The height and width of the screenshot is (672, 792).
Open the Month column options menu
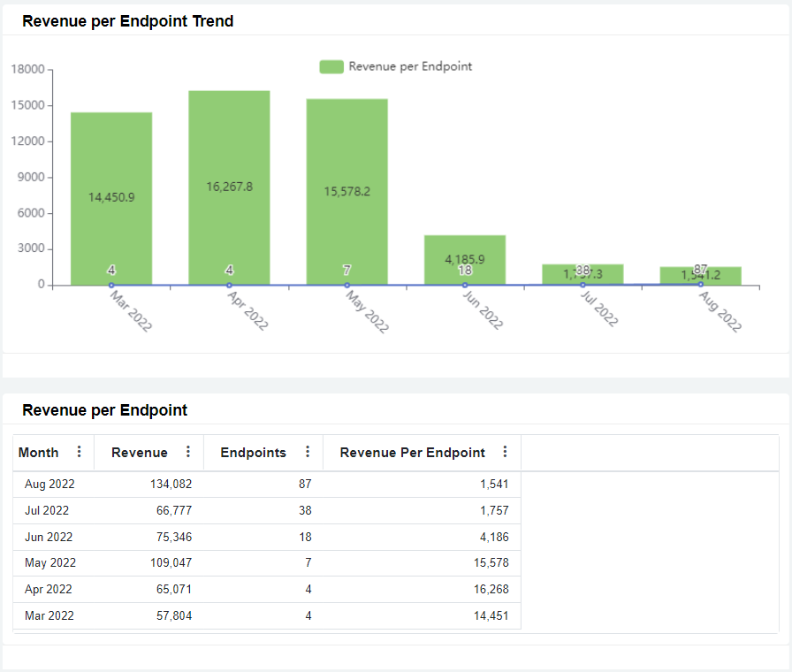pyautogui.click(x=80, y=452)
